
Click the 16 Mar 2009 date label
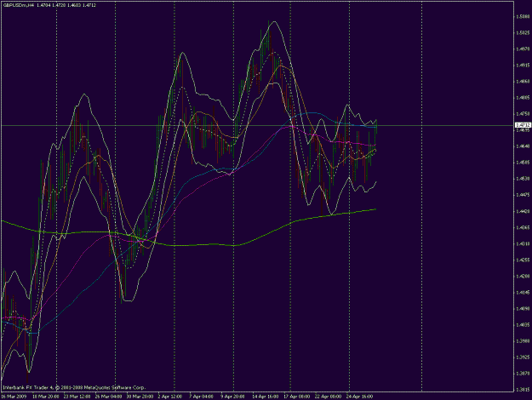14,397
